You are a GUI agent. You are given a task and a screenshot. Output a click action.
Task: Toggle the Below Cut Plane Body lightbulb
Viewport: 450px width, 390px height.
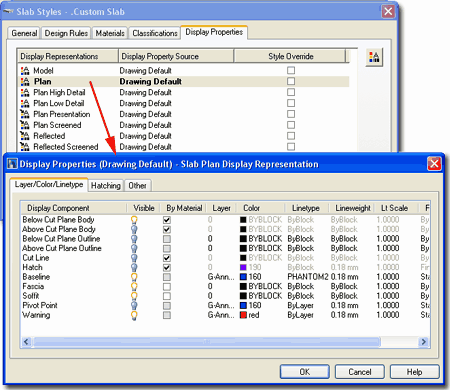tap(134, 220)
